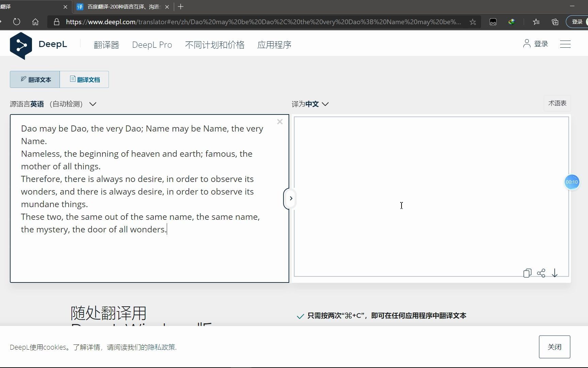Minimize the browser window
588x368 pixels.
572,6
